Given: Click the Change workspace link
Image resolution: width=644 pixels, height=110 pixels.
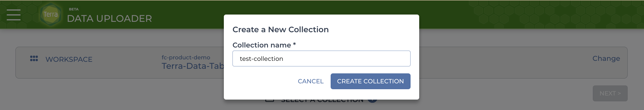Looking at the screenshot, I should click(x=606, y=59).
